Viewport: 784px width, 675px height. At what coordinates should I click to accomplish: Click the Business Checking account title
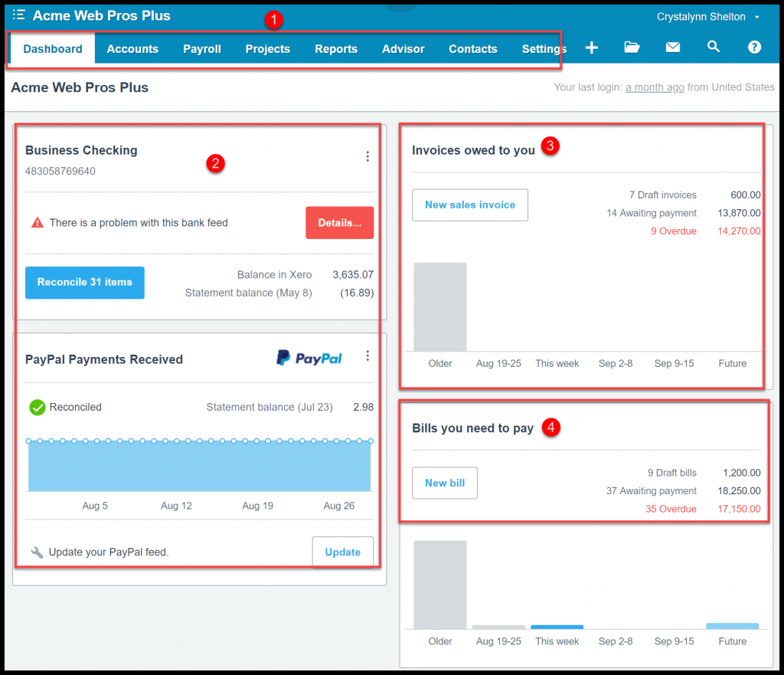(x=81, y=151)
